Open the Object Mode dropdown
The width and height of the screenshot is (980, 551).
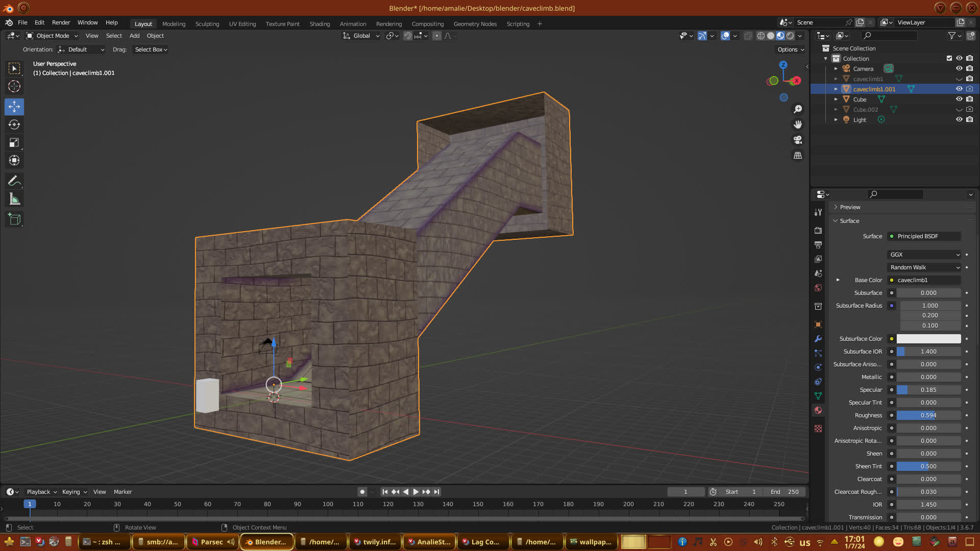[52, 36]
